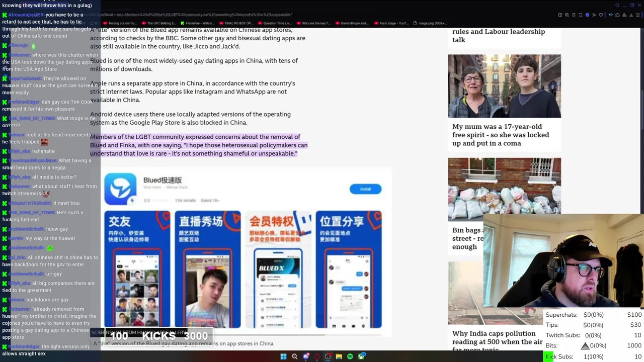Screen dimensions: 644x362
Task: Click the send arrow icon in browser toolbar
Action: pos(594,15)
